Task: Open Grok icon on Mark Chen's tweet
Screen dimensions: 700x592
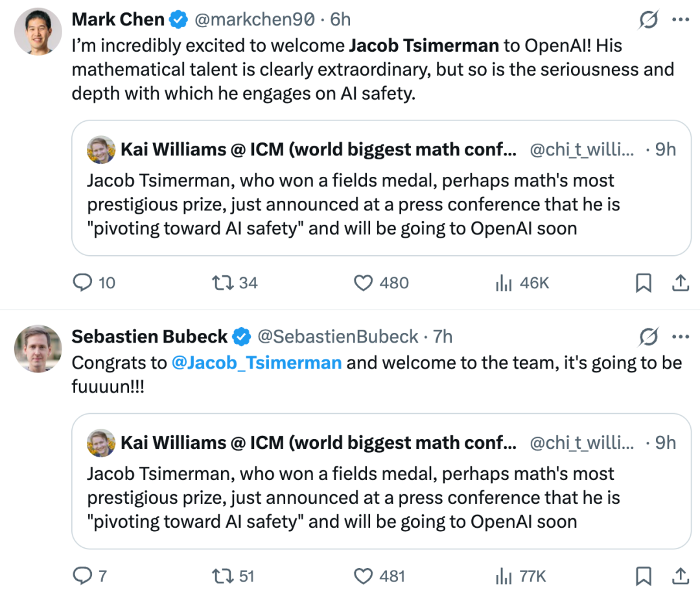Action: (648, 19)
